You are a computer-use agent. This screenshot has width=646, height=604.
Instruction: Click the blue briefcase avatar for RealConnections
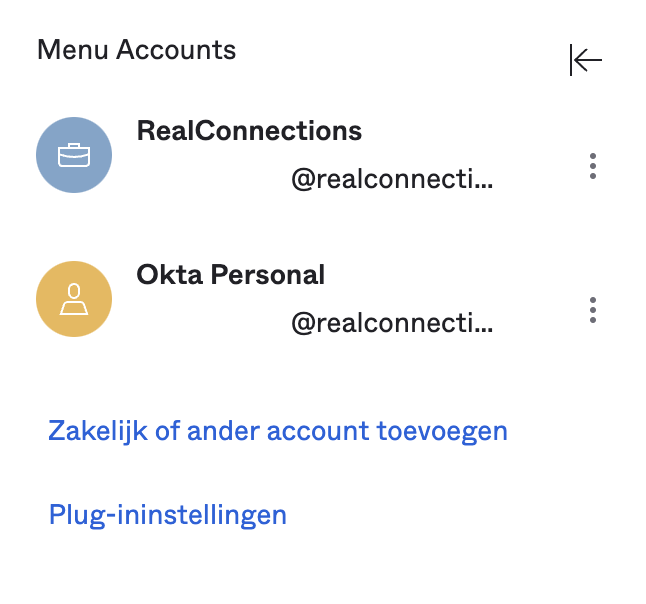coord(74,155)
